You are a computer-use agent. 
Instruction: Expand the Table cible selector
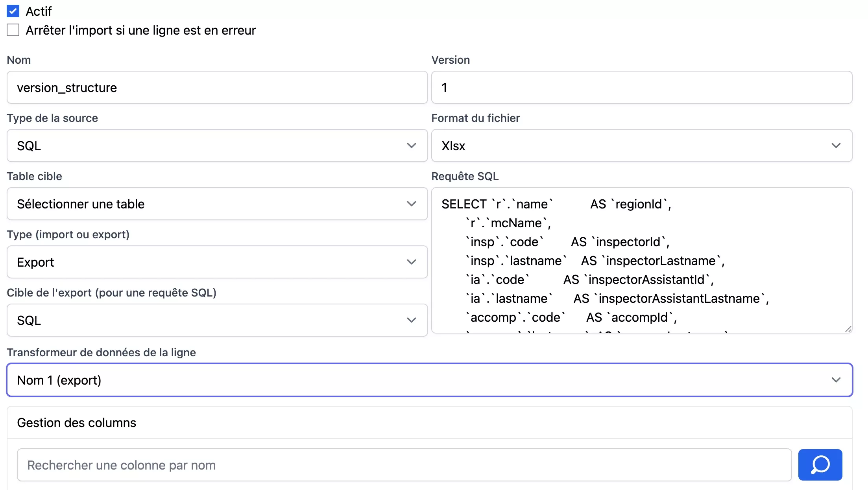coord(217,204)
